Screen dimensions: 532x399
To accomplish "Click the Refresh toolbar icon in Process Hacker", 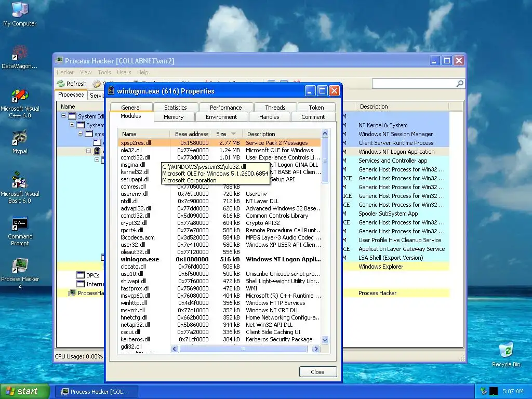I will coord(61,84).
